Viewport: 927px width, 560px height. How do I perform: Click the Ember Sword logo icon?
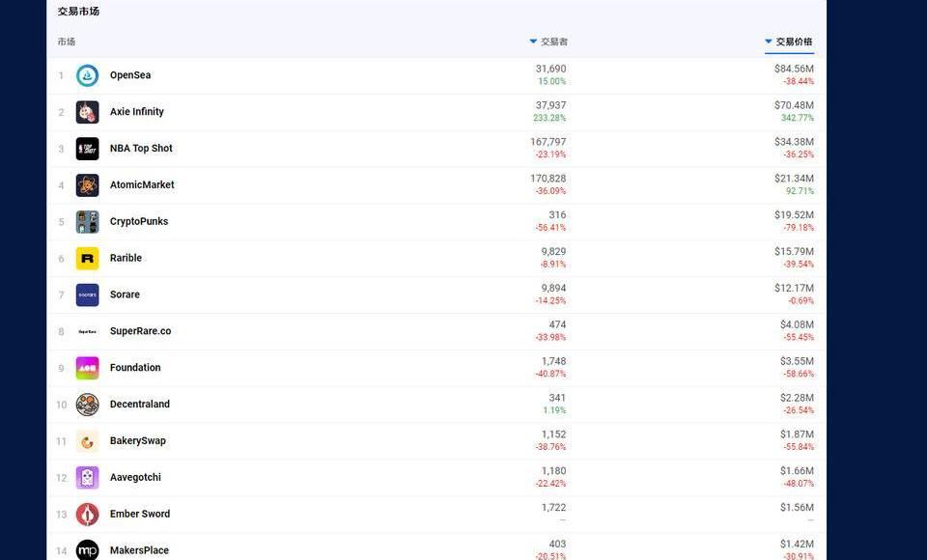pyautogui.click(x=87, y=515)
